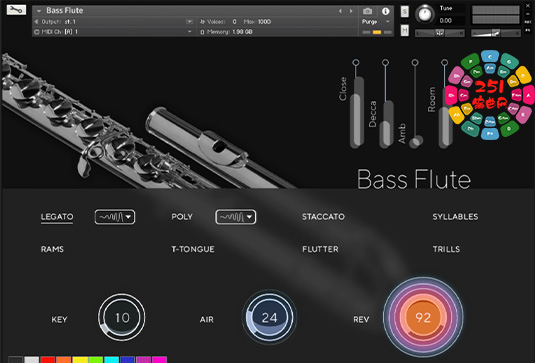Select the STACCATO articulation

click(x=323, y=217)
